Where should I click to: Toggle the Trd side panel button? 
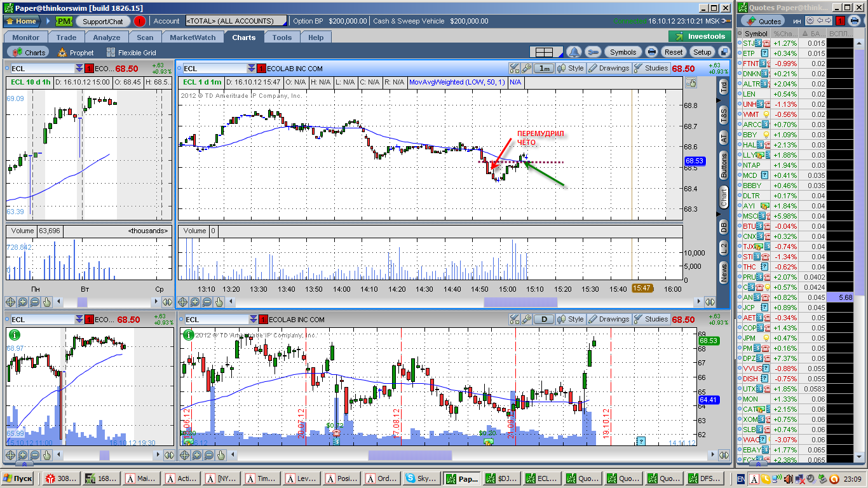[723, 88]
